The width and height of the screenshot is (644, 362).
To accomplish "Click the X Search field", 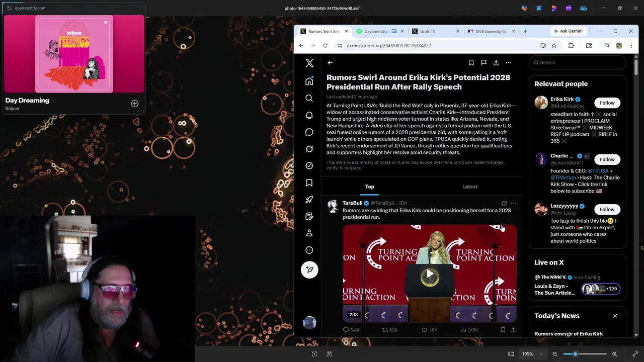I will [x=578, y=63].
